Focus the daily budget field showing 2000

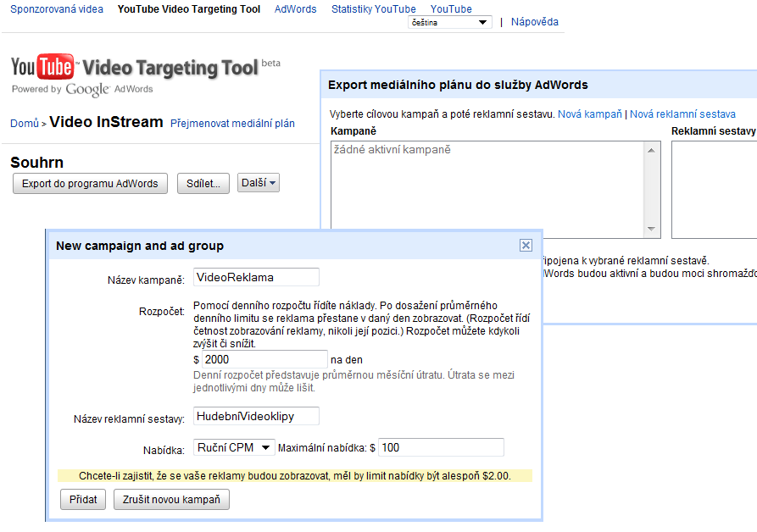[x=264, y=359]
